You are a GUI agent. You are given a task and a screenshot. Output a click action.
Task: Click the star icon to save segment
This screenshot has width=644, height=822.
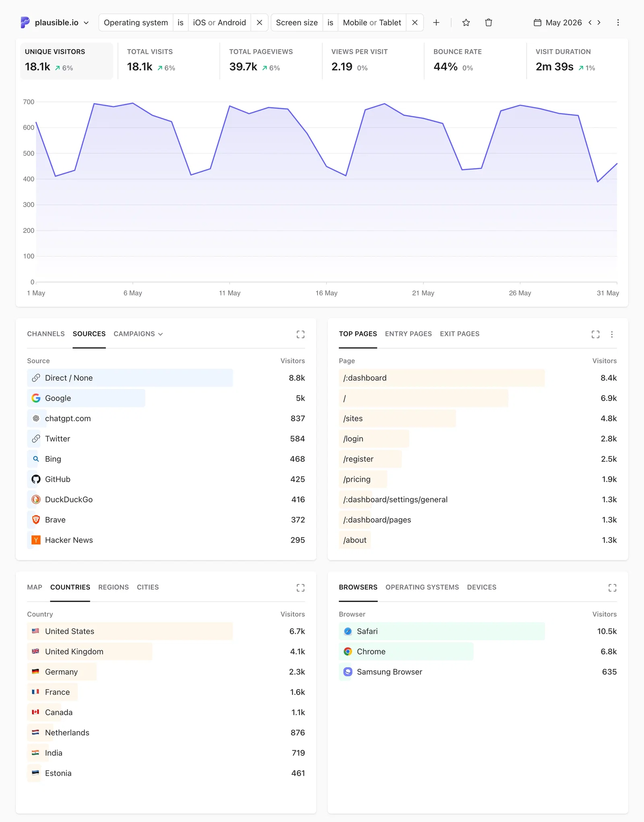466,23
